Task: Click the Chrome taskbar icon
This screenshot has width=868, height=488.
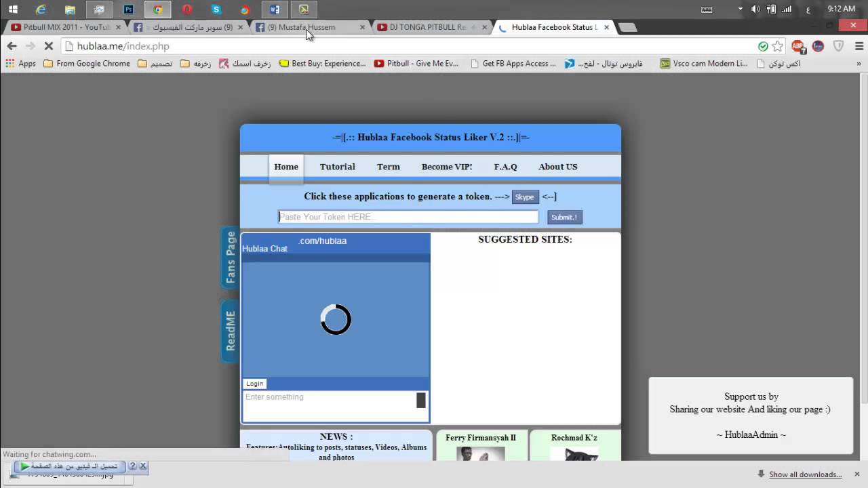Action: (157, 9)
